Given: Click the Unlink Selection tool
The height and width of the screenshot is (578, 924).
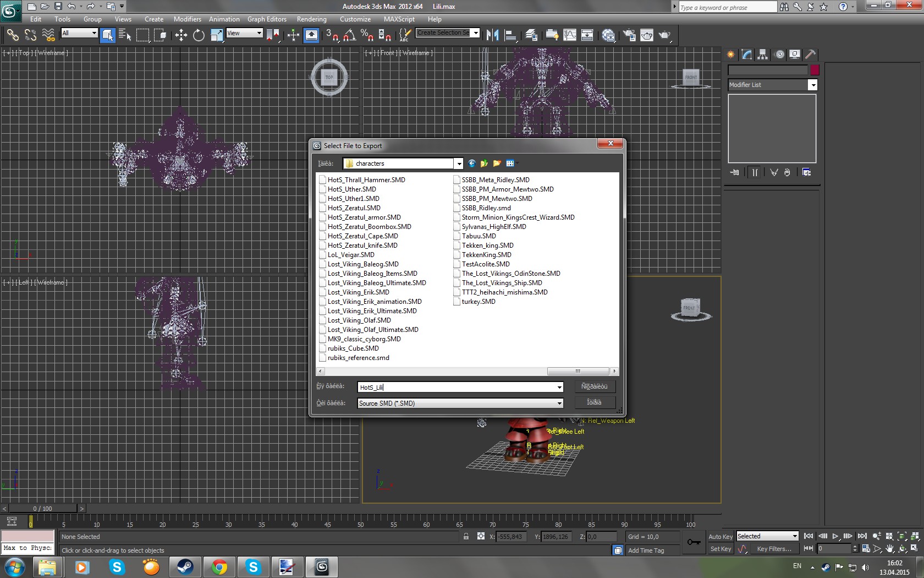Looking at the screenshot, I should point(30,35).
